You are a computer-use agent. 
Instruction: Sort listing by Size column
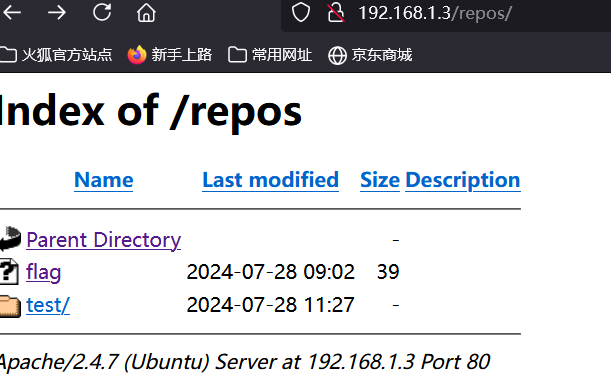coord(380,180)
